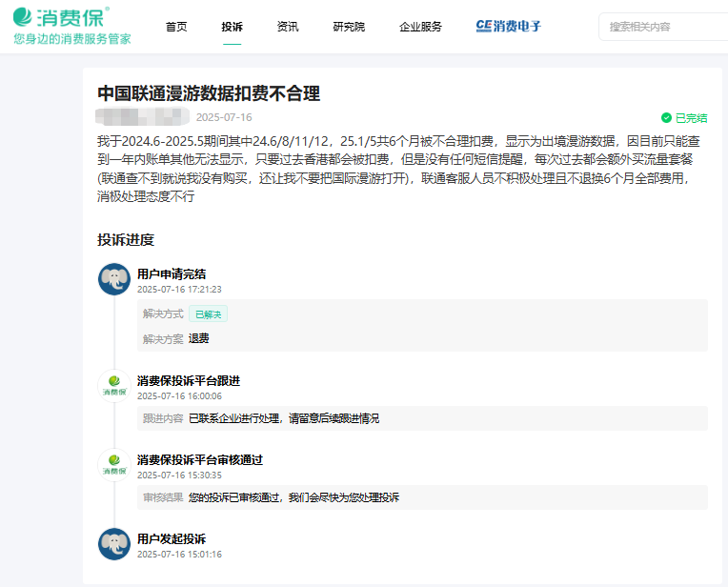
Task: Go to 研究院 section
Action: pos(349,27)
